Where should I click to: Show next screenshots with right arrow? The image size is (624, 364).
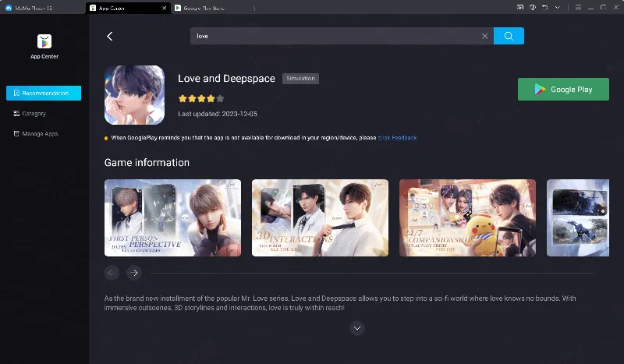(x=134, y=273)
